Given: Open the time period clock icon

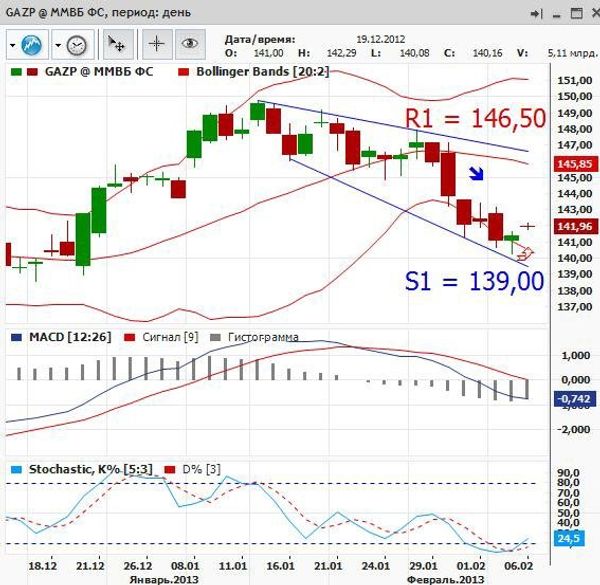Looking at the screenshot, I should point(77,45).
